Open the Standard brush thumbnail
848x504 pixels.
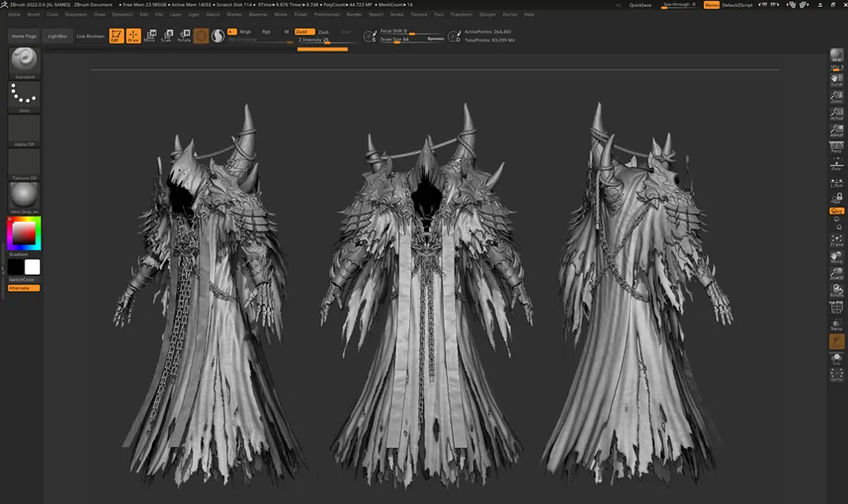tap(24, 63)
